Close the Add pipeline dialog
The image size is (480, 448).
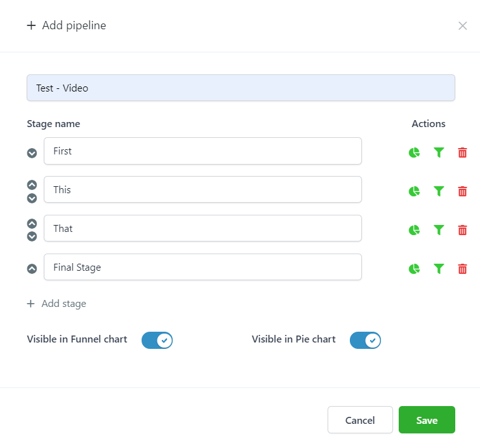point(463,26)
